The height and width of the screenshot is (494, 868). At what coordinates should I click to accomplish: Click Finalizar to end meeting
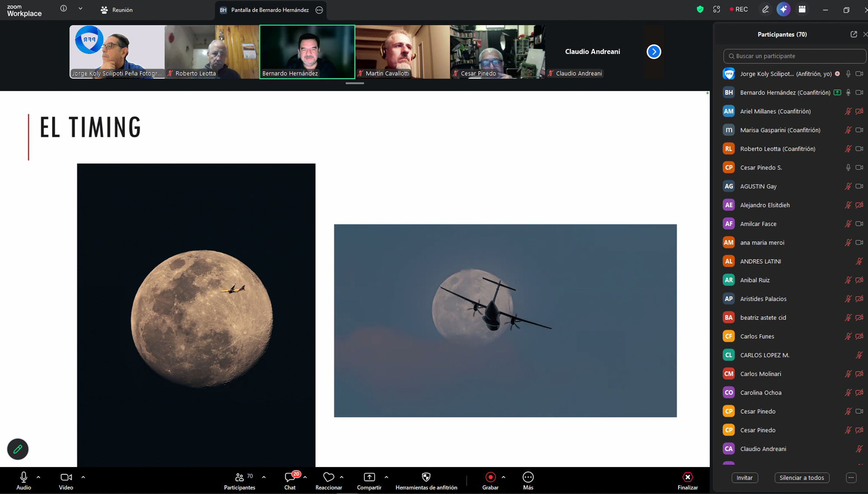(x=688, y=481)
